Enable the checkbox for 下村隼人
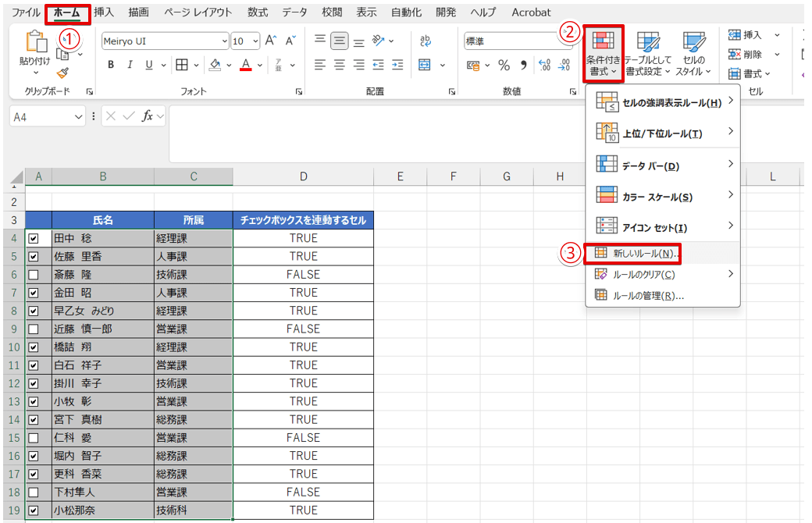 point(34,492)
